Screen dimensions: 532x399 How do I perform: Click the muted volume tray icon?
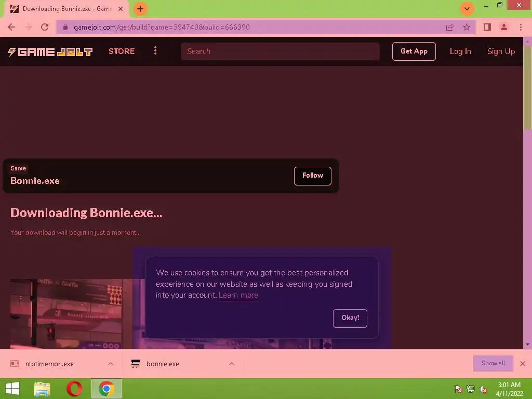click(x=483, y=389)
